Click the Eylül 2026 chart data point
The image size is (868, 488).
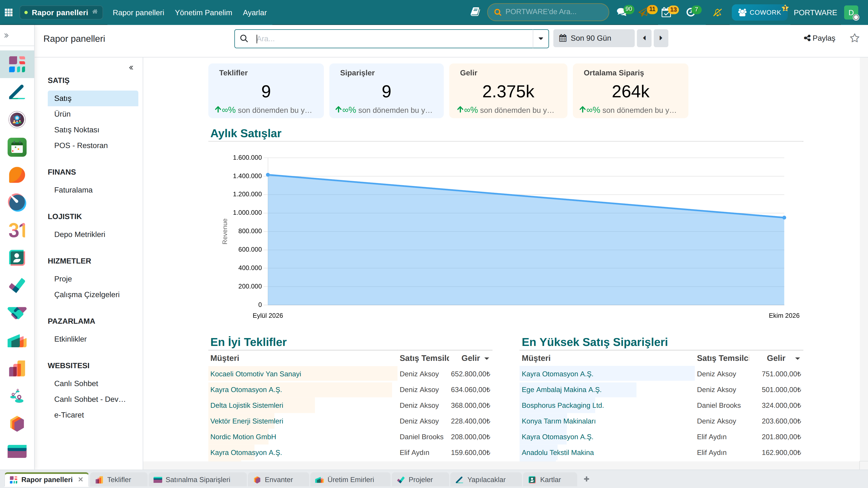tap(268, 175)
